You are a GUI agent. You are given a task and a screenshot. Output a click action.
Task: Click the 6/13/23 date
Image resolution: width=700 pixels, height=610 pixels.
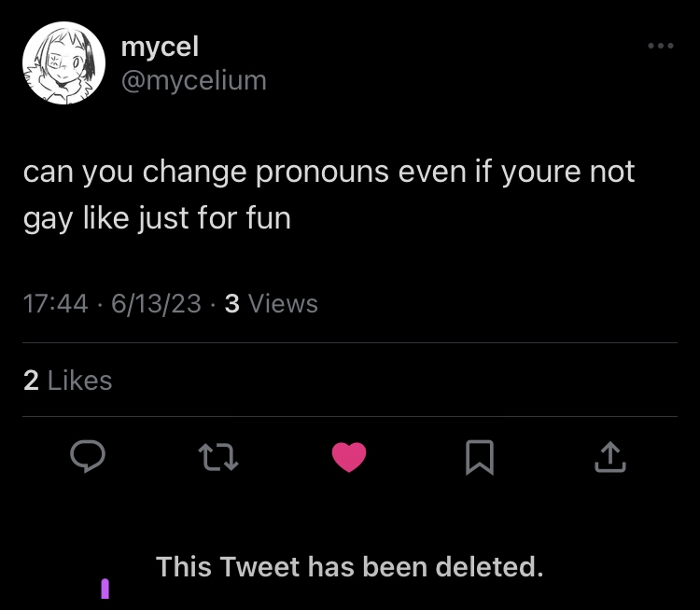coord(156,304)
